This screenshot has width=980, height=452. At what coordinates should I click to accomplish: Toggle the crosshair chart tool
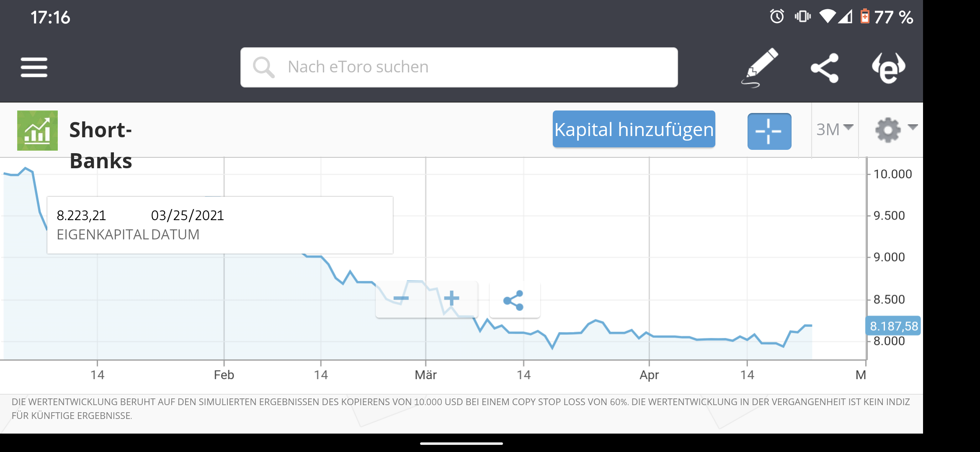pyautogui.click(x=769, y=131)
